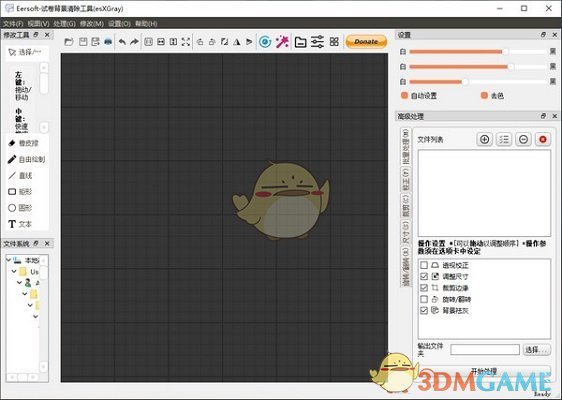Select the 自由绘制 free draw tool
The width and height of the screenshot is (562, 400).
click(27, 159)
